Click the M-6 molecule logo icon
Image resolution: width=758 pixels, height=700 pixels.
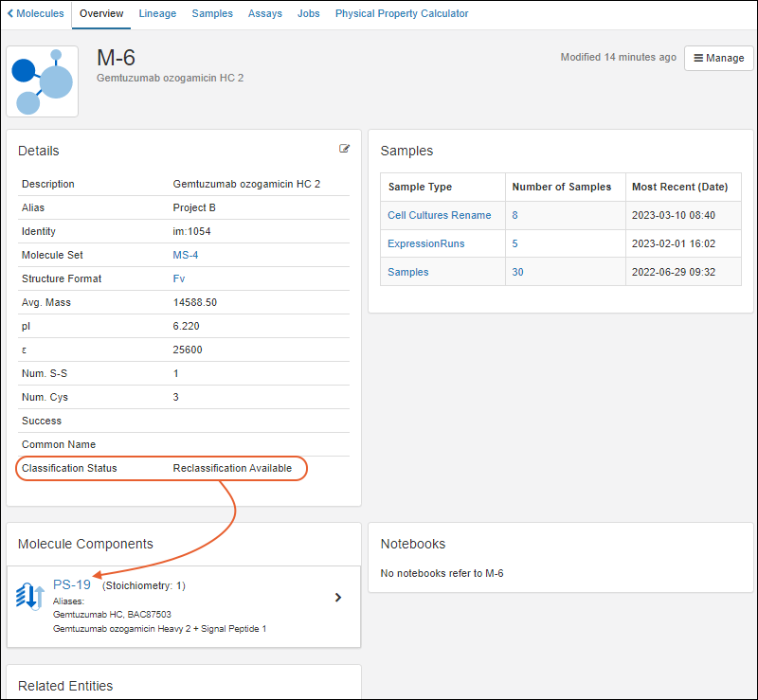tap(43, 81)
